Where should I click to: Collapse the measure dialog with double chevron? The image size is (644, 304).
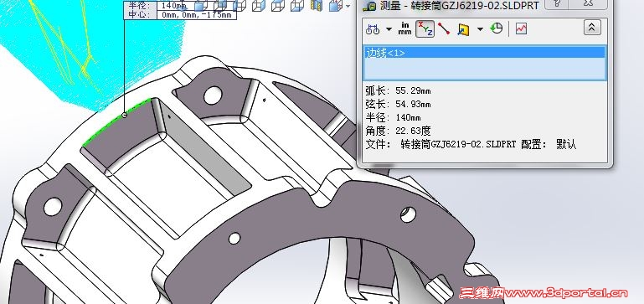click(592, 28)
